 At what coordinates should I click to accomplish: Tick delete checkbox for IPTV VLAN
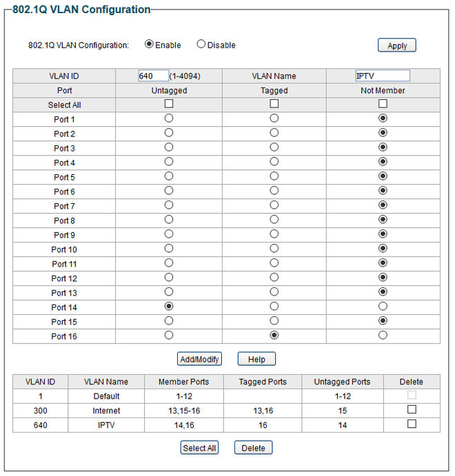(412, 424)
